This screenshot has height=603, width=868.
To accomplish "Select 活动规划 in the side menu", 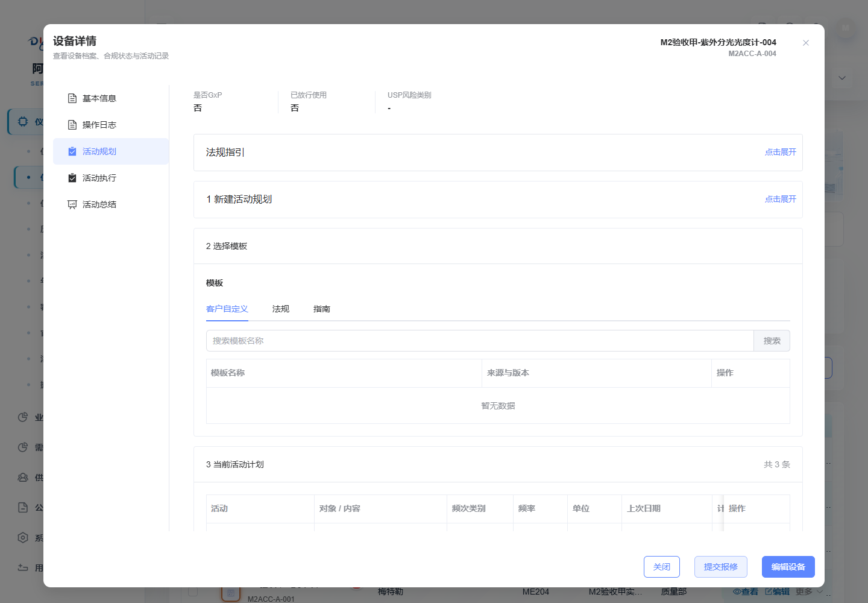I will 111,151.
